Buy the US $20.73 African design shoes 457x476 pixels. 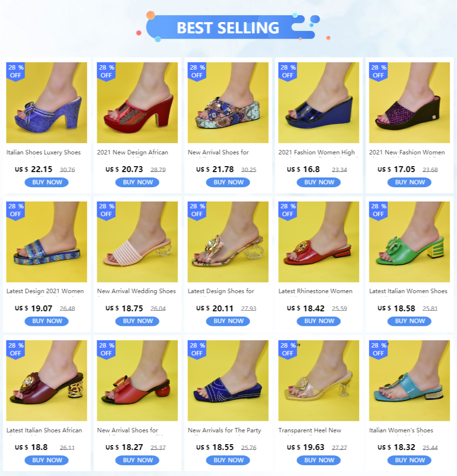137,182
